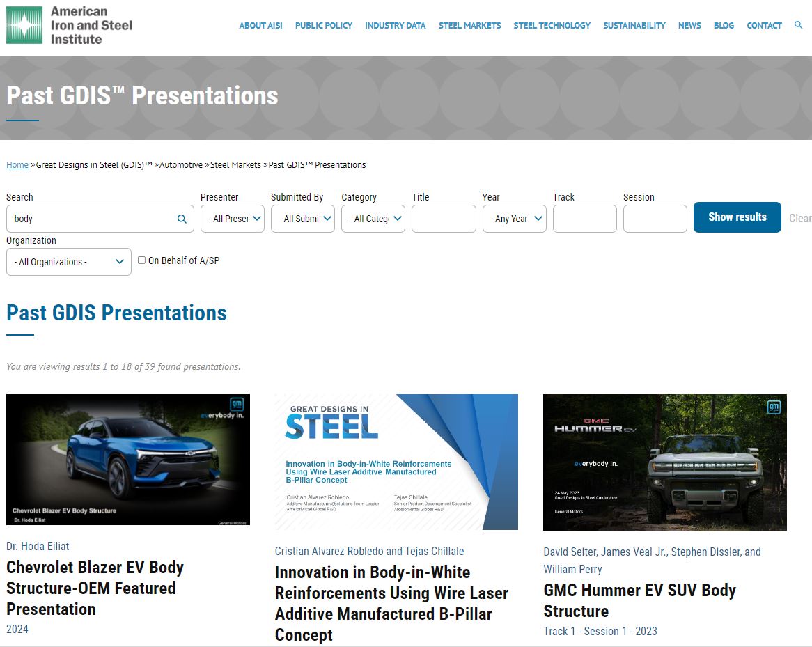The width and height of the screenshot is (812, 647).
Task: Open the GMC Hummer EV SUV Body Structure title
Action: (639, 600)
